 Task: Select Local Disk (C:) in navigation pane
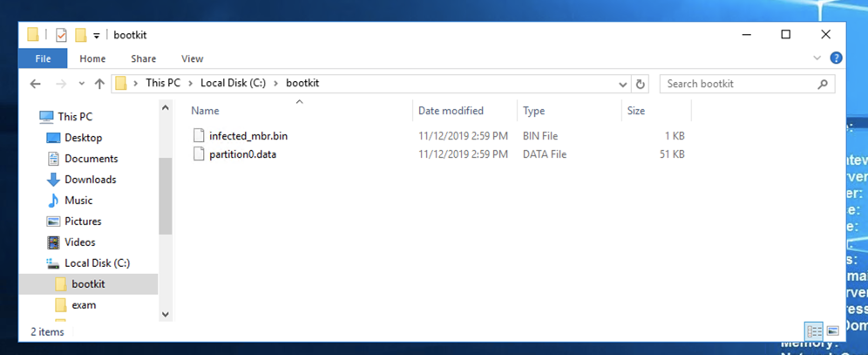click(97, 263)
